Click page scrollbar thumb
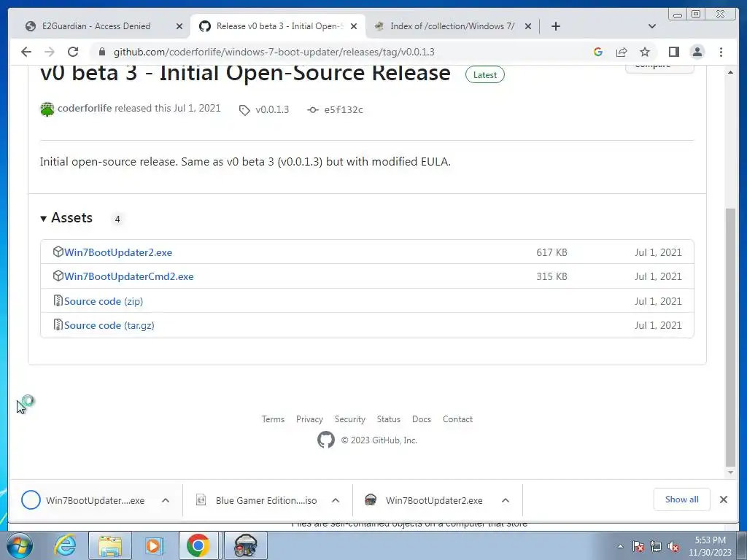Viewport: 747px width, 560px height. pos(730,337)
